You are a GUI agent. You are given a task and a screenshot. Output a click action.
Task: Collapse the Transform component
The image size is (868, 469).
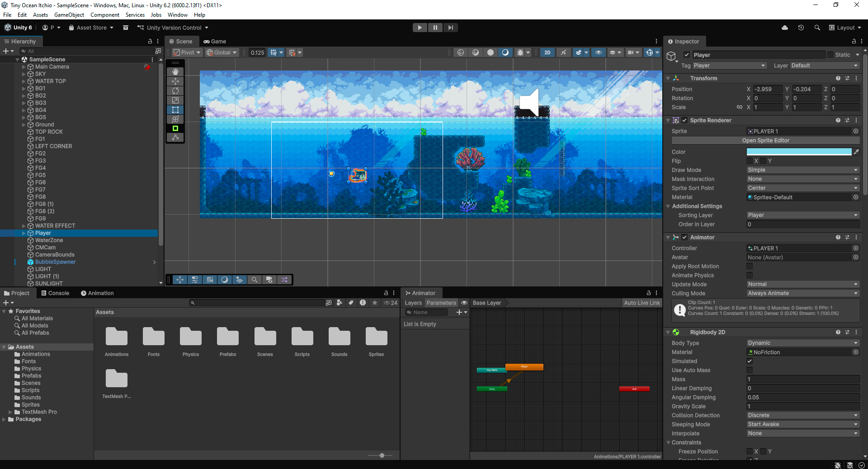(x=668, y=79)
